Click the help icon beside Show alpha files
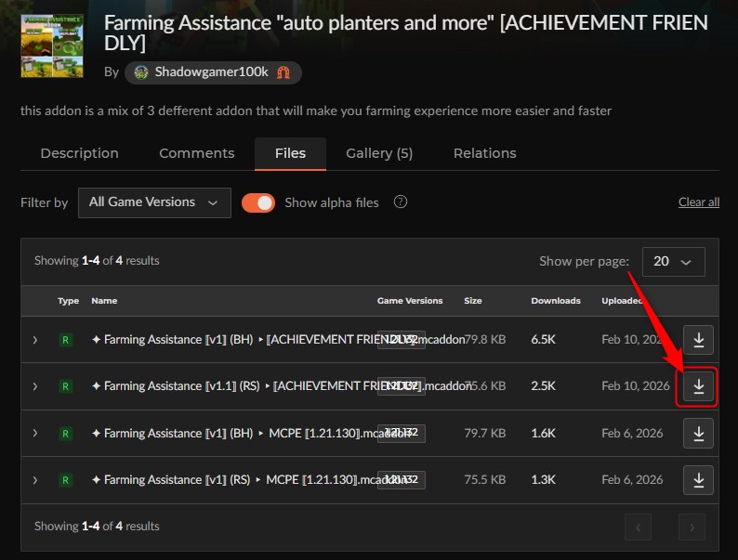Viewport: 738px width, 560px height. pyautogui.click(x=401, y=202)
